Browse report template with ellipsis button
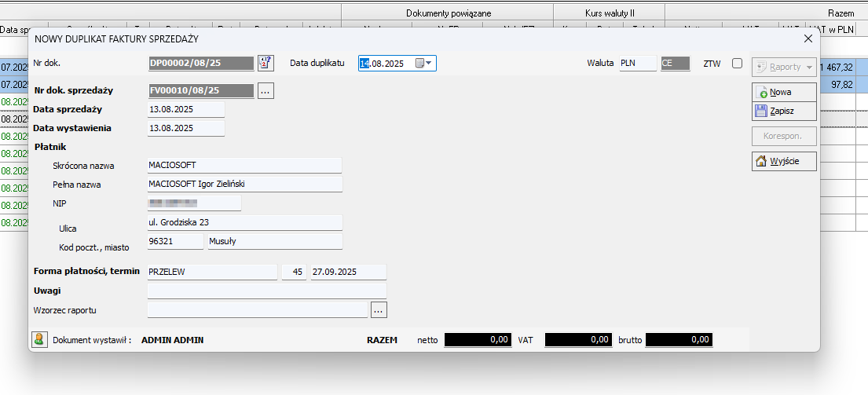Image resolution: width=868 pixels, height=395 pixels. 379,310
